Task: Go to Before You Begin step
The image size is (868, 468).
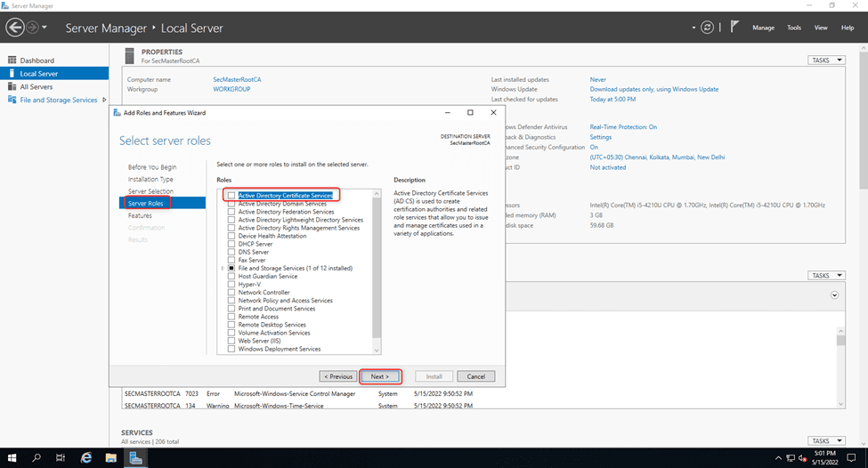Action: coord(152,167)
